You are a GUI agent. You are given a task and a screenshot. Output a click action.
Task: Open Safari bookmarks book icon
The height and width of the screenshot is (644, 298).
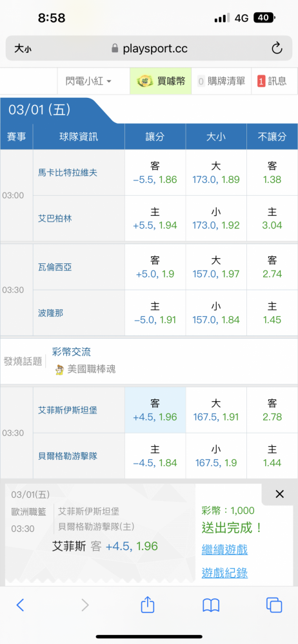[211, 605]
